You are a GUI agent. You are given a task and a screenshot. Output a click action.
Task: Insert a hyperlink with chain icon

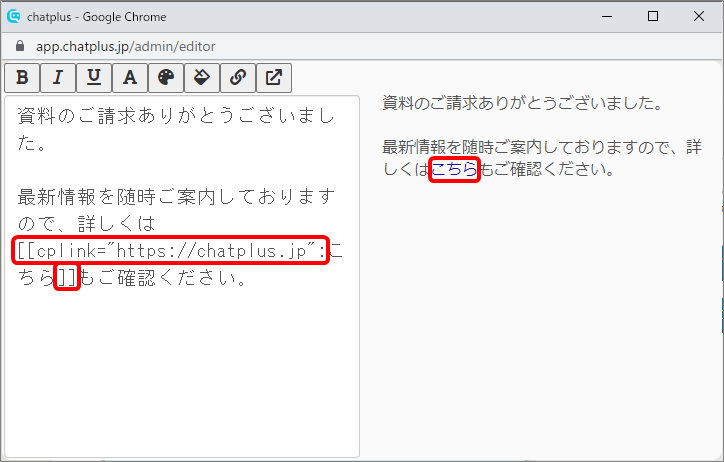click(x=238, y=78)
